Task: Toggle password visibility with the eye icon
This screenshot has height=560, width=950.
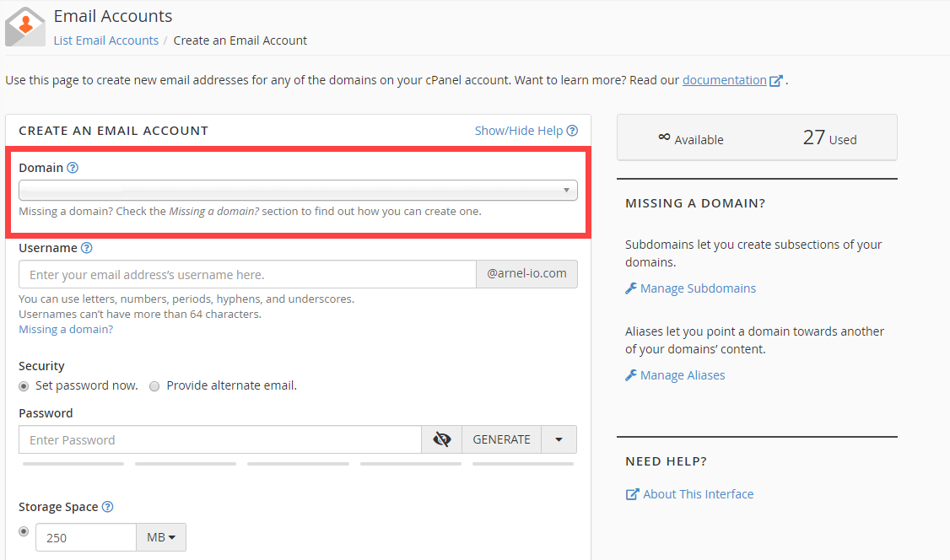Action: click(x=441, y=439)
